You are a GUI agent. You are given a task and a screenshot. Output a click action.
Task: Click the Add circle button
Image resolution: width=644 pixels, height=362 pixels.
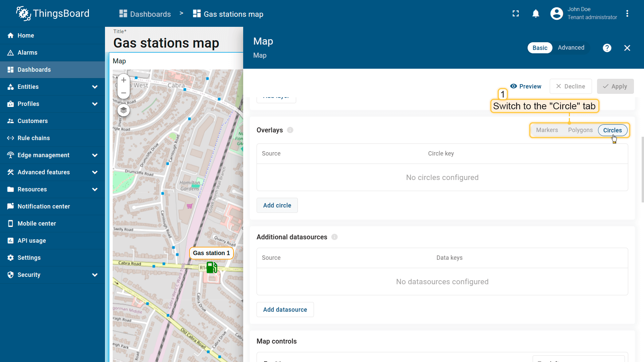(277, 205)
